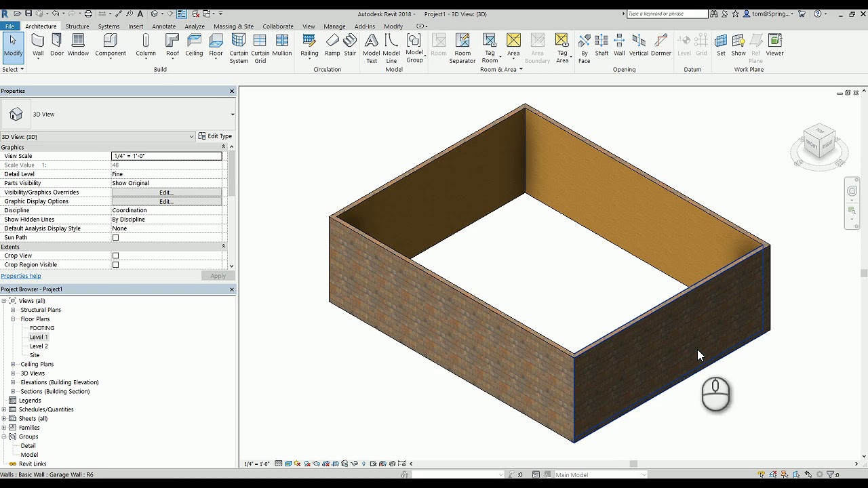868x488 pixels.
Task: Select the Roof tool
Action: 173,45
